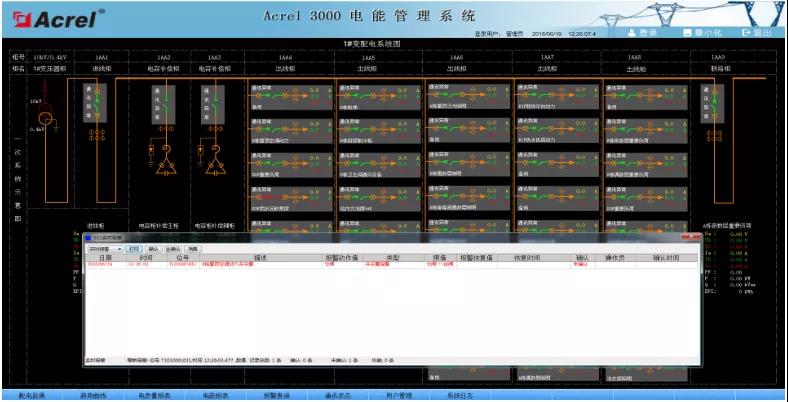788x402 pixels.
Task: Click the second feeder circuit in 1AA7
Action: coord(558,130)
